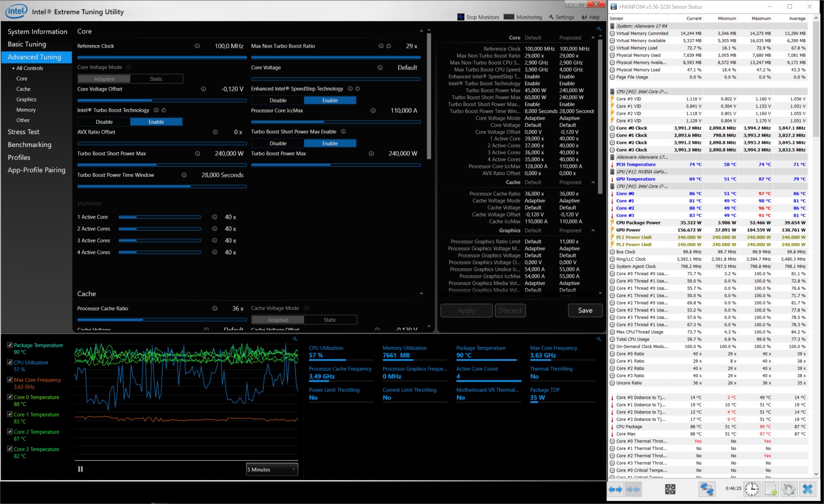The image size is (824, 504).
Task: Click power icon beside Max Non Turbo Boost Ratio
Action: (389, 46)
